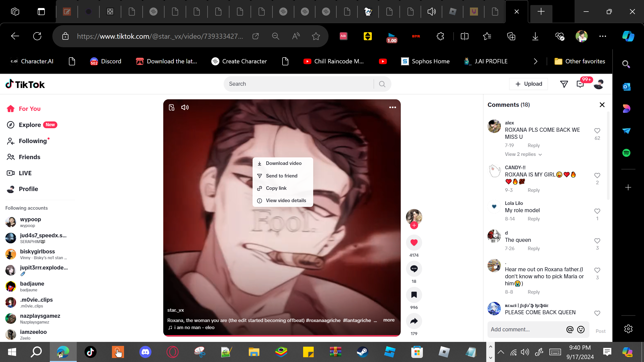Click the emoji picker in comment box

[581, 329]
